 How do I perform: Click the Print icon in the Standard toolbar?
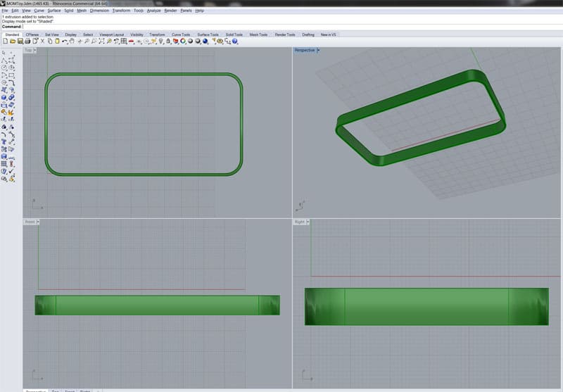click(27, 42)
